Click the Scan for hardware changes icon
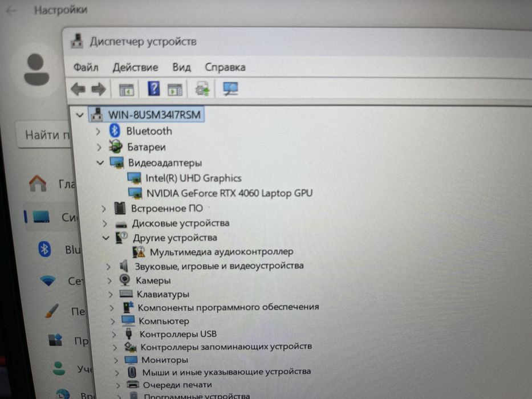Image resolution: width=532 pixels, height=399 pixels. (x=231, y=89)
